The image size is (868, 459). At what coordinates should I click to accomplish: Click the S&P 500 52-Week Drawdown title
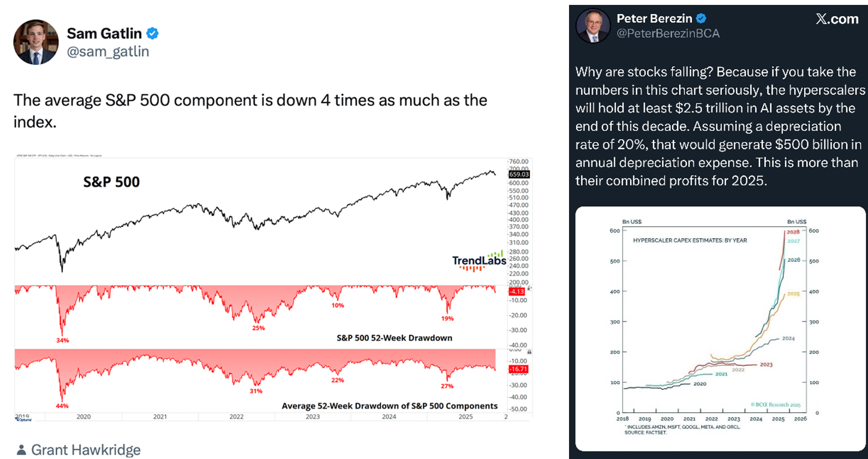[394, 338]
